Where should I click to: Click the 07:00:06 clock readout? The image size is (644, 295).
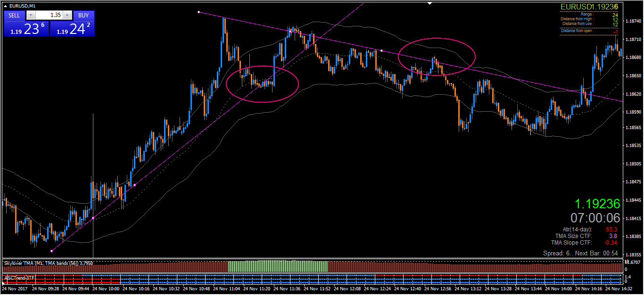[x=595, y=218]
